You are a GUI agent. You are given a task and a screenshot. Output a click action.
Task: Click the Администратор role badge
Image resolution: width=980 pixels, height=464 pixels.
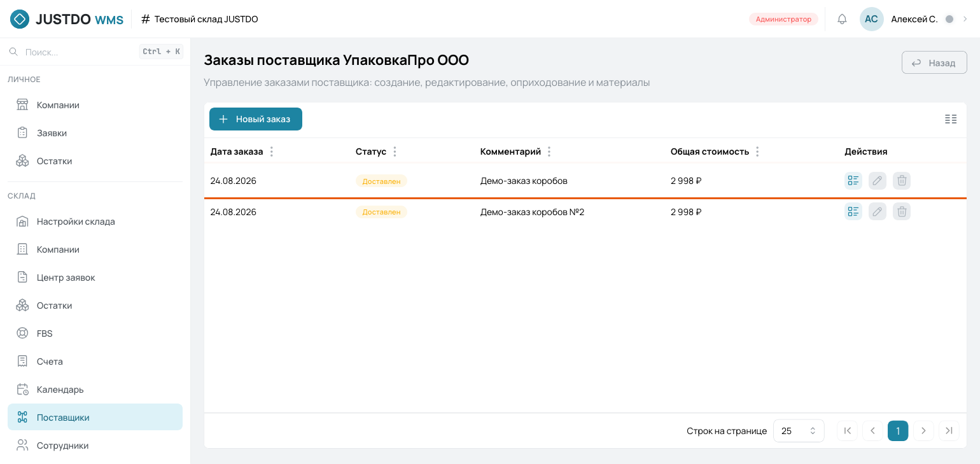pyautogui.click(x=783, y=19)
